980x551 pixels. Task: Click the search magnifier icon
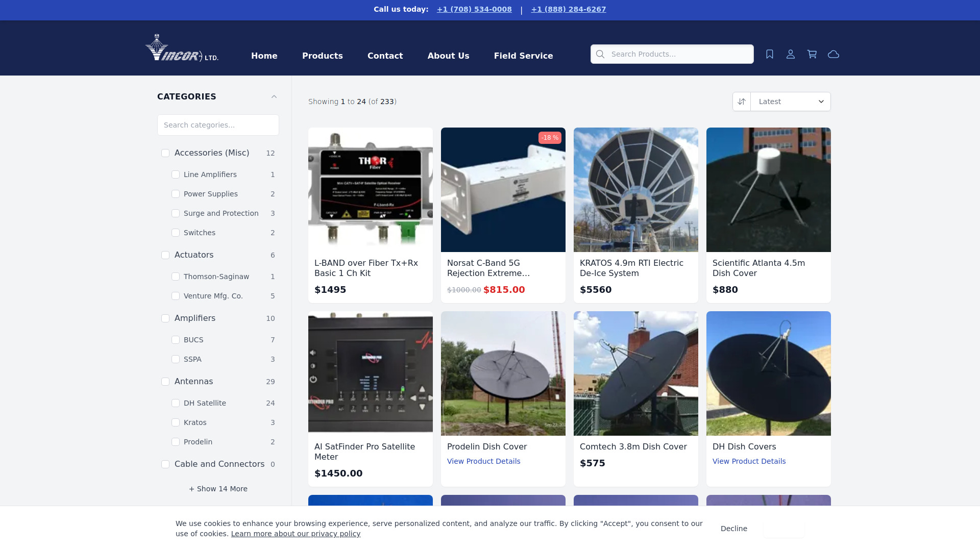600,54
